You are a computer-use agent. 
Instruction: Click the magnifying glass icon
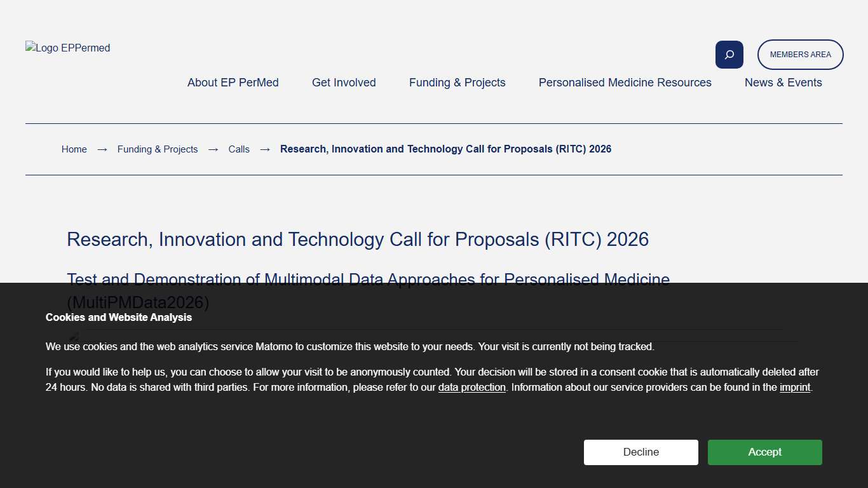[729, 55]
